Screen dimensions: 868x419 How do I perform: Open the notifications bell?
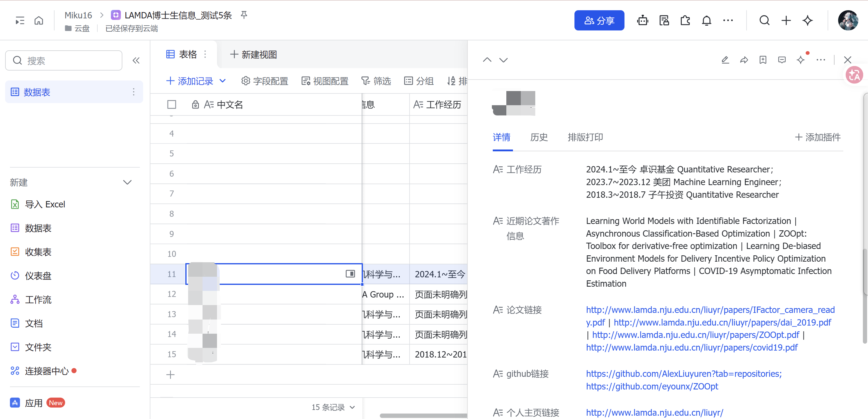(x=706, y=20)
